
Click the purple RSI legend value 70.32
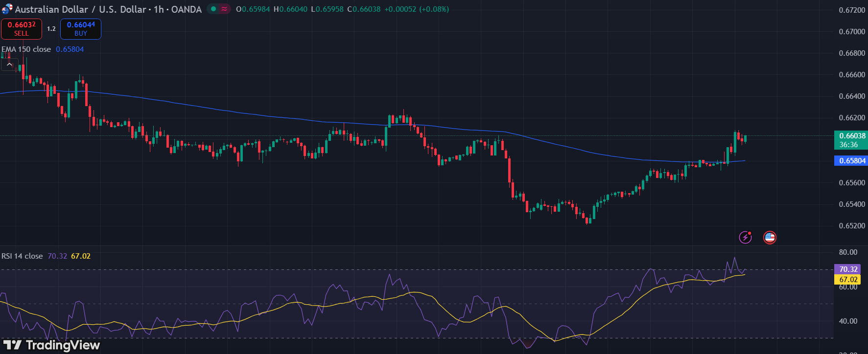[57, 256]
